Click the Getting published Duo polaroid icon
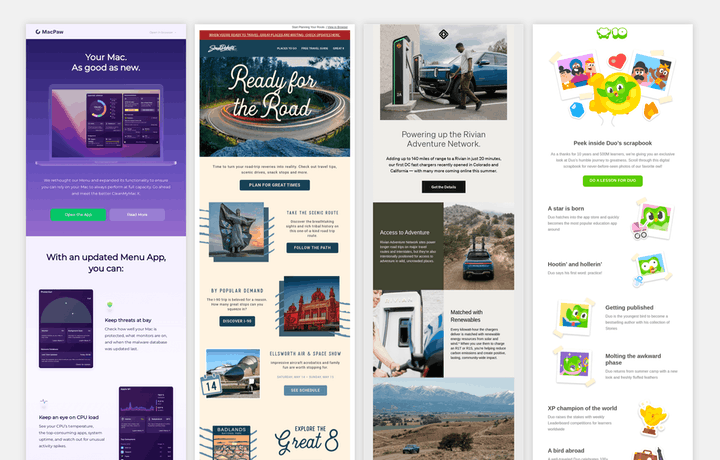 [574, 318]
